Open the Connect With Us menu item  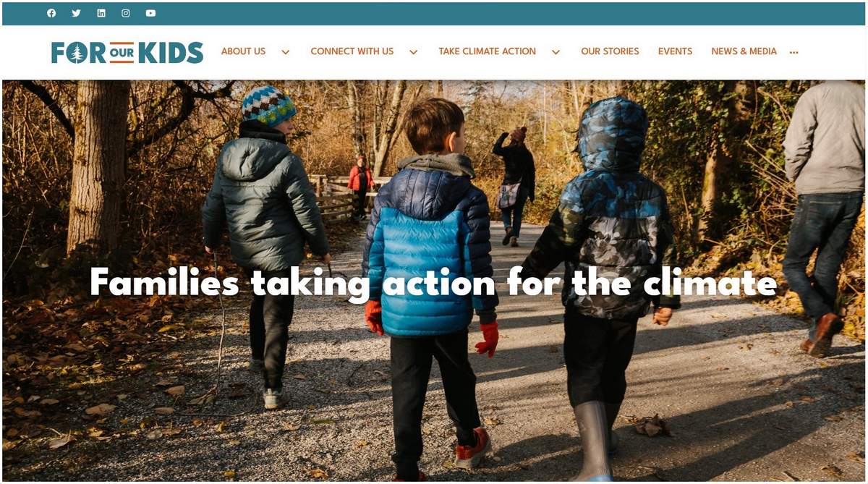pos(352,51)
